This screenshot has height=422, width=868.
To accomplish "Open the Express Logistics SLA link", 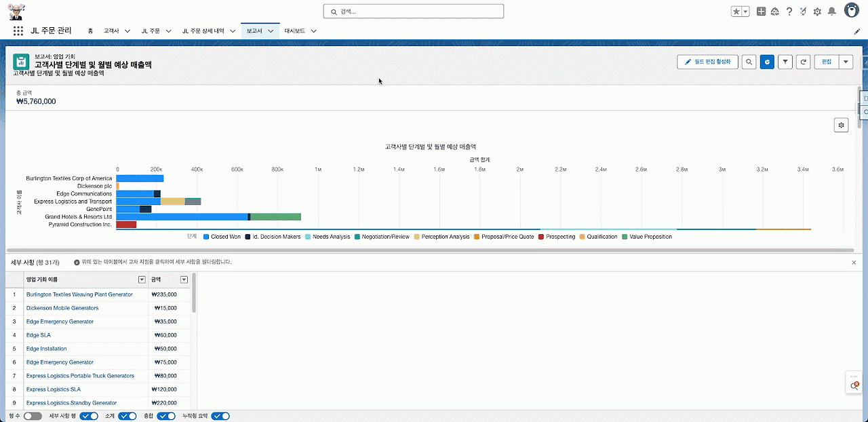I will click(x=53, y=389).
